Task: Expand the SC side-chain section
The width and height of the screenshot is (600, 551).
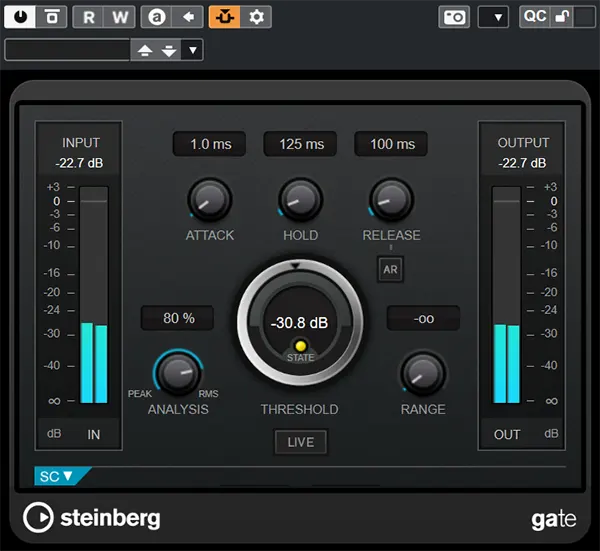Action: (56, 476)
